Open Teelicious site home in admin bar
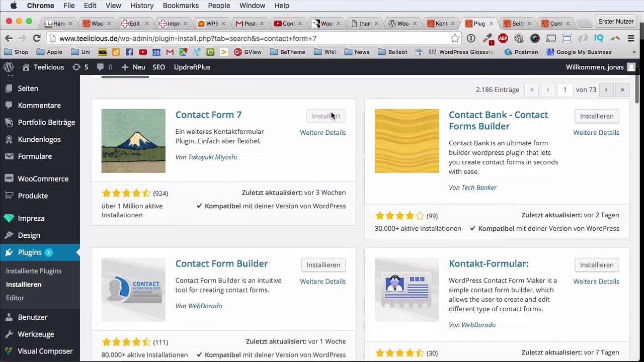This screenshot has height=362, width=644. 43,67
